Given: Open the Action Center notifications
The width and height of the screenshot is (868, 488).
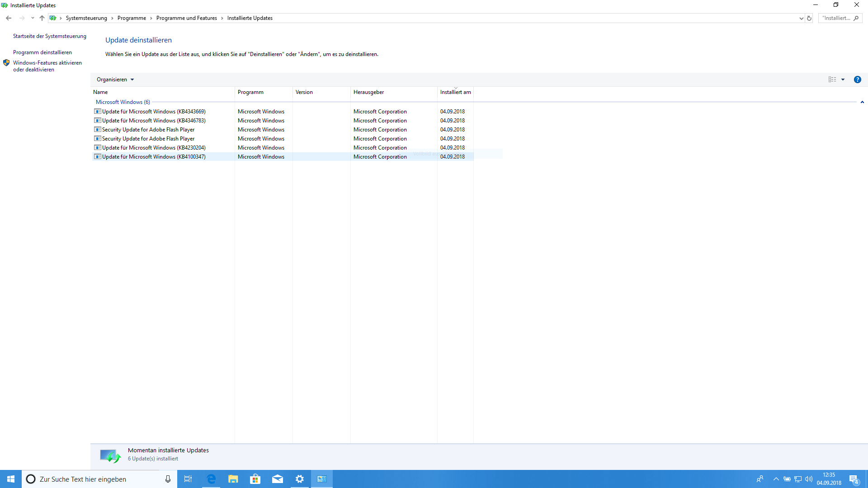Looking at the screenshot, I should [854, 479].
